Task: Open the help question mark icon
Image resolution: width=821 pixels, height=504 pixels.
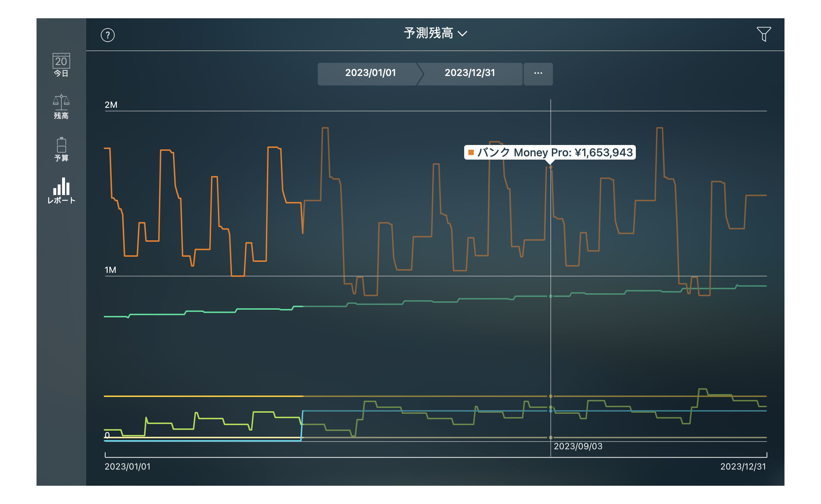Action: (x=108, y=35)
